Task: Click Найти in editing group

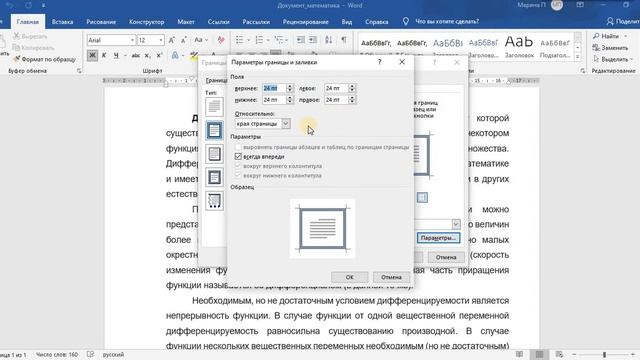Action: pos(606,36)
